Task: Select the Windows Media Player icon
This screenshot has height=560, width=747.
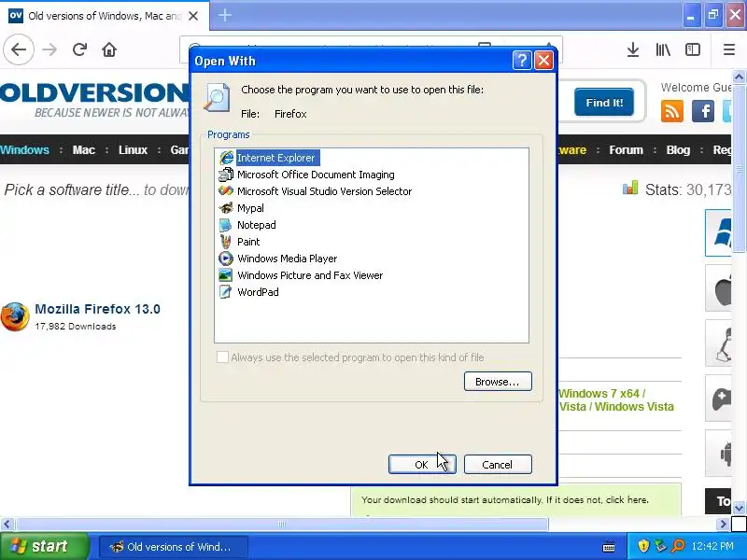Action: [226, 259]
